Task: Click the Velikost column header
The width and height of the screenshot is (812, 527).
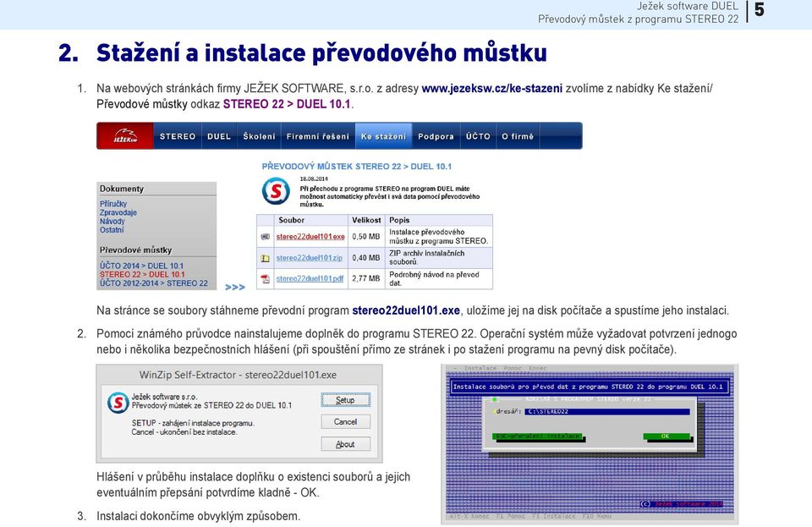Action: [366, 220]
